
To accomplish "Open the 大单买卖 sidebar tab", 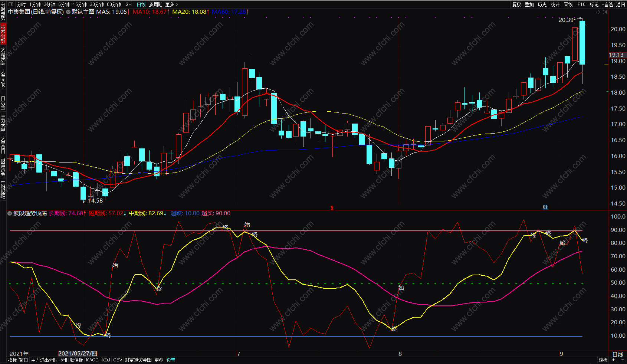I will [3, 78].
